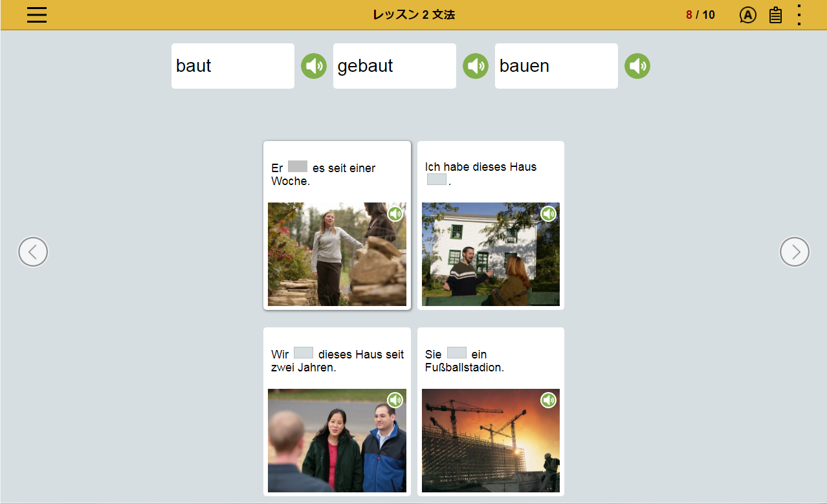Image resolution: width=827 pixels, height=504 pixels.
Task: Play audio on the 'Wir dieses Haus' card
Action: (x=395, y=400)
